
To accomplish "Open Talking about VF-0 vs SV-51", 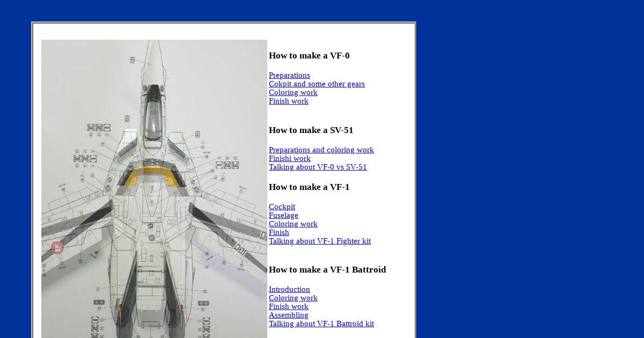I will pos(318,167).
